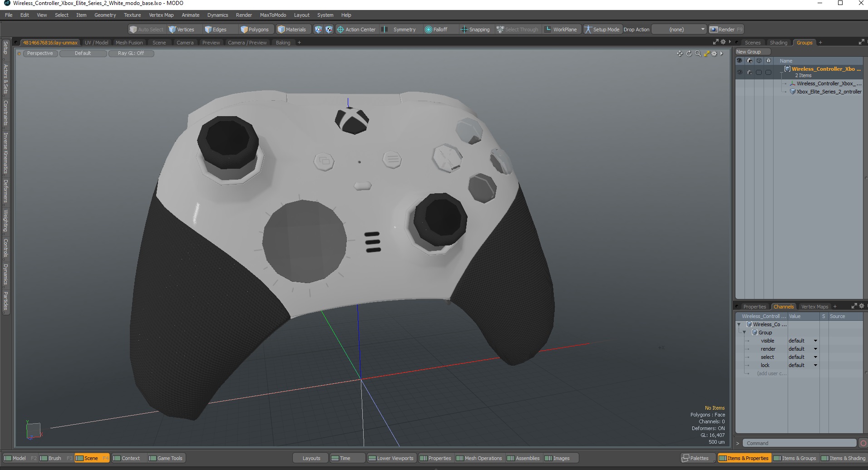Toggle Select Through
868x470 pixels.
(518, 29)
